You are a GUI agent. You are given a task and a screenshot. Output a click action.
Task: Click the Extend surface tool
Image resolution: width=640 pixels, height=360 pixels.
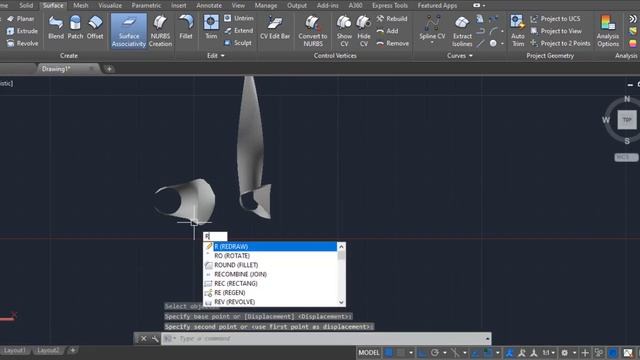pos(239,31)
